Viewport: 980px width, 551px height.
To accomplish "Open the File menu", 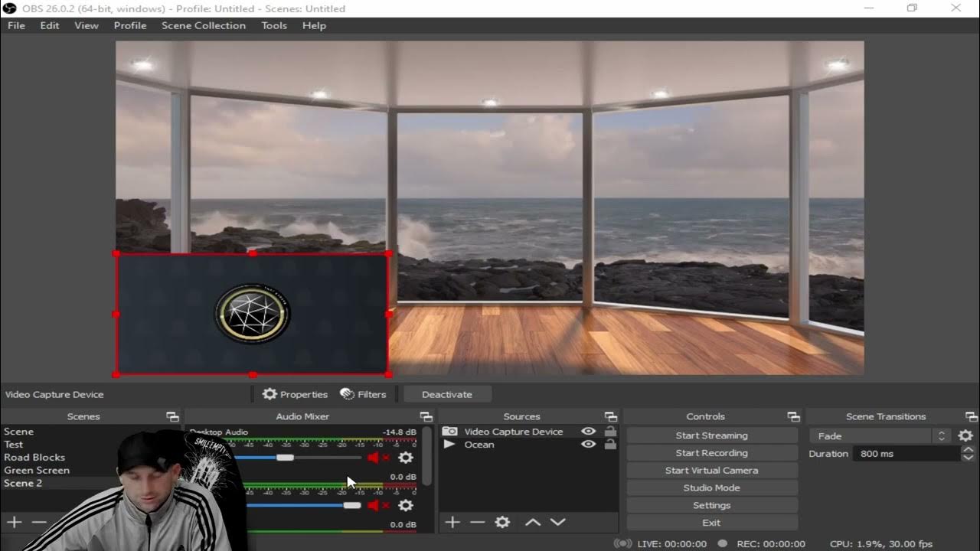I will coord(16,25).
